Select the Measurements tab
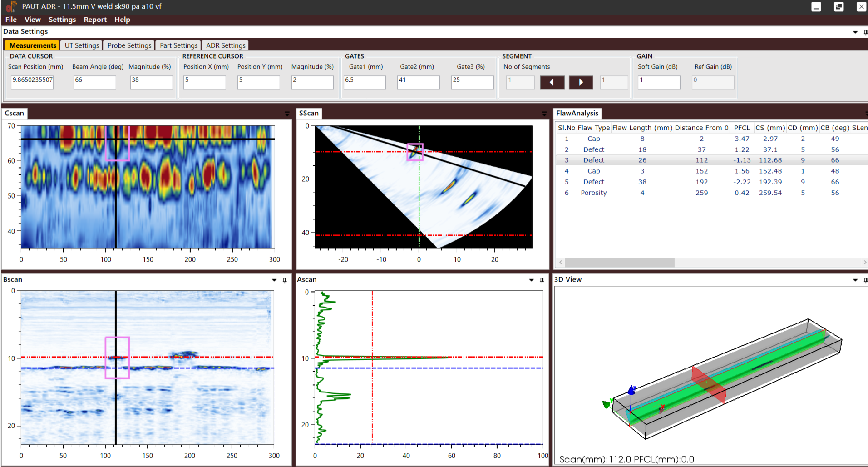The height and width of the screenshot is (467, 868). [x=33, y=45]
